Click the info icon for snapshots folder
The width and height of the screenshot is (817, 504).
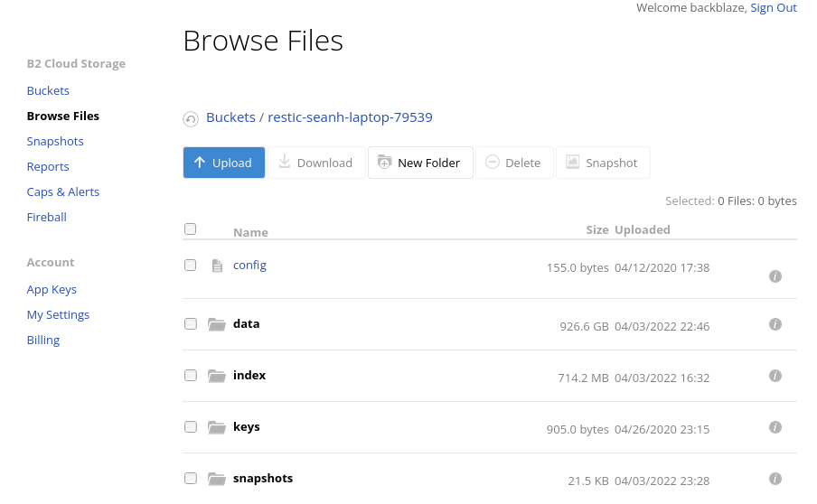click(775, 479)
